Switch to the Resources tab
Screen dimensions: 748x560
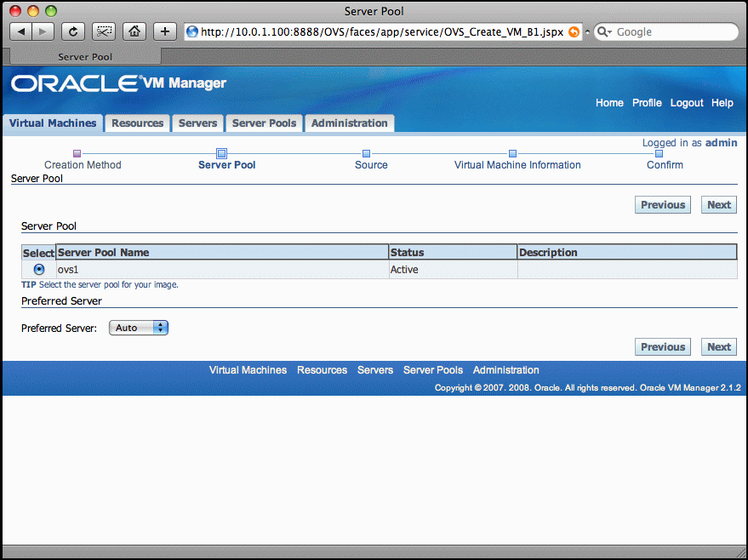tap(137, 123)
